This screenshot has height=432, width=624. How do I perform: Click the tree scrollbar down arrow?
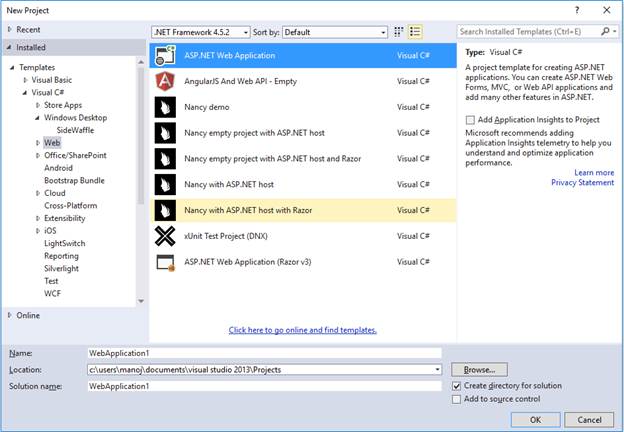click(x=140, y=301)
